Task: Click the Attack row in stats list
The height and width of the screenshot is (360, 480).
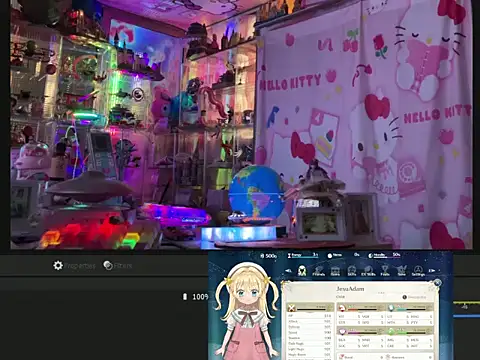Action: coord(310,321)
